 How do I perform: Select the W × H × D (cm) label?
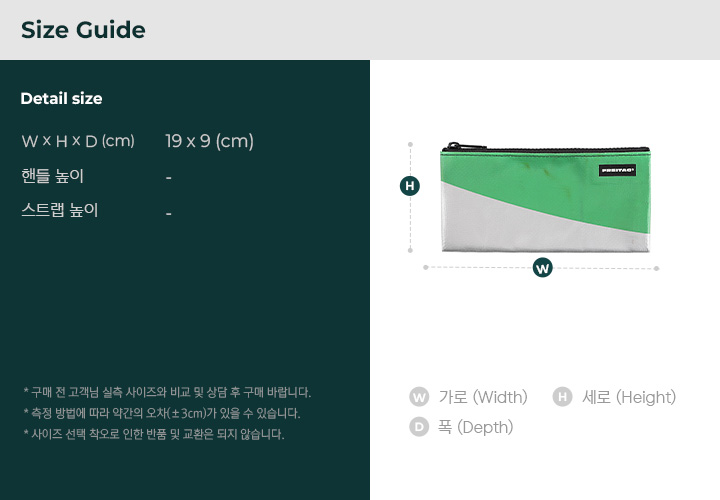[x=78, y=141]
